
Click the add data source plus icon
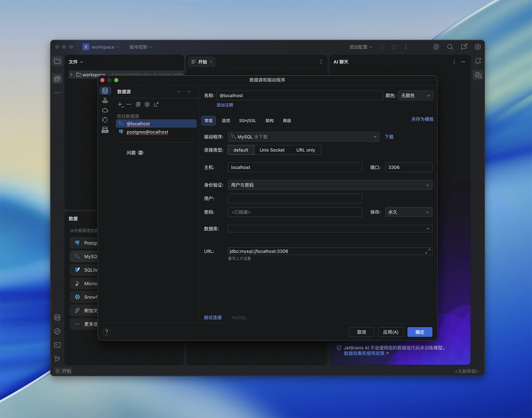pyautogui.click(x=120, y=104)
